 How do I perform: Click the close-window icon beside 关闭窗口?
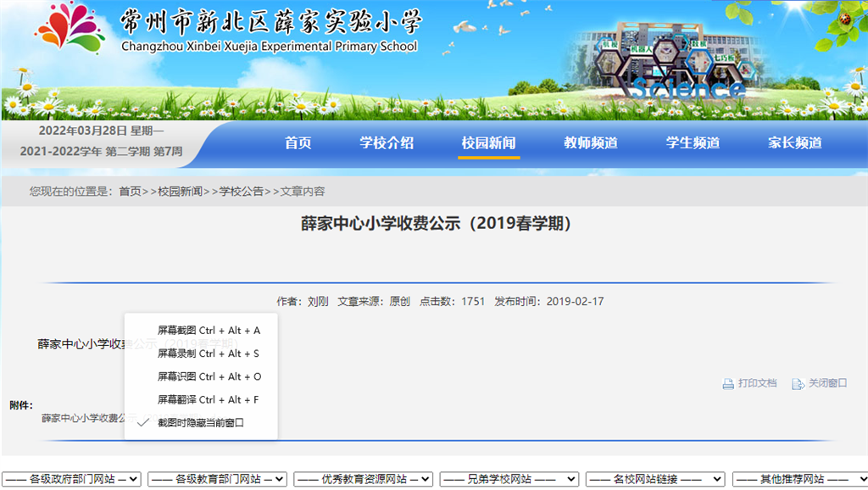pyautogui.click(x=798, y=384)
